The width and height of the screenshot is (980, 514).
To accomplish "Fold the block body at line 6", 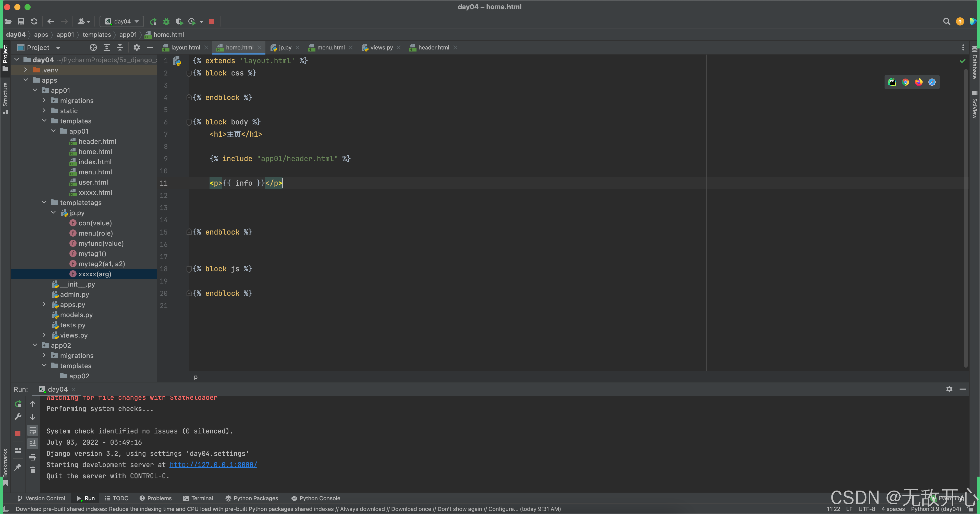I will click(x=189, y=122).
